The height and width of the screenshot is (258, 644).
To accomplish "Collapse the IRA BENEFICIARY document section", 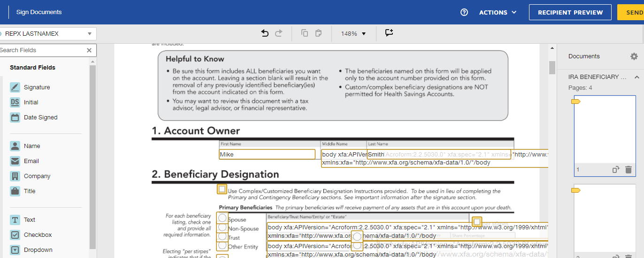I will pyautogui.click(x=637, y=77).
